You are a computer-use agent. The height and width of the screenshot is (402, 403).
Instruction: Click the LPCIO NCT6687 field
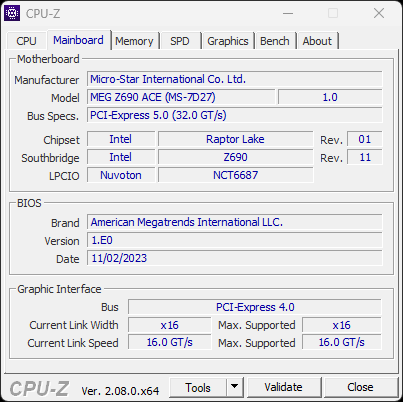[236, 175]
